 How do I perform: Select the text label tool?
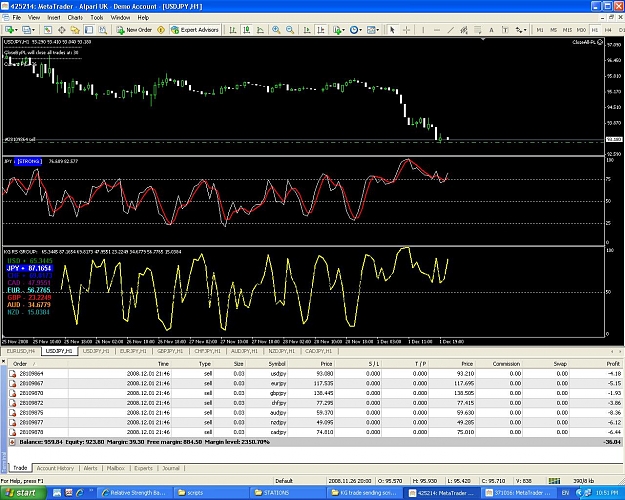coord(505,30)
